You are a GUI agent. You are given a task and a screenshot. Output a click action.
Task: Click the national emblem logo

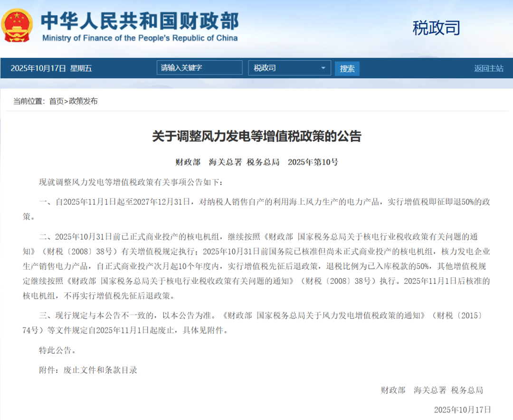click(17, 26)
